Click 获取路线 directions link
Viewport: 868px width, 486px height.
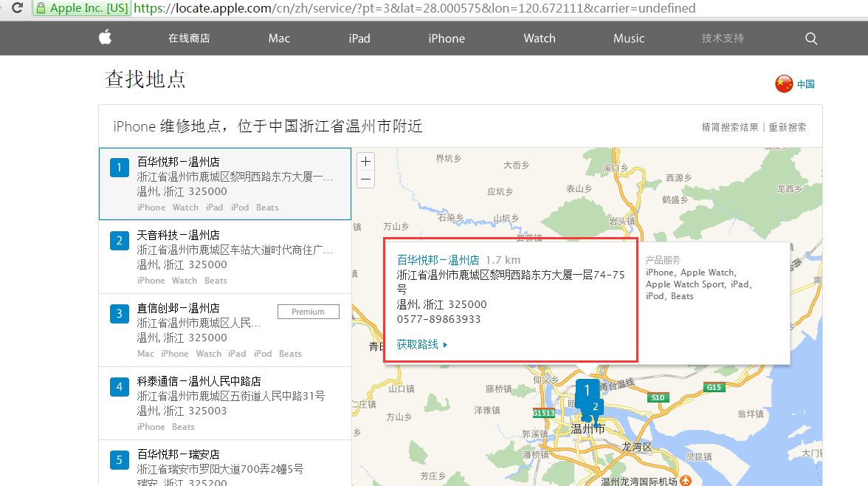(422, 344)
